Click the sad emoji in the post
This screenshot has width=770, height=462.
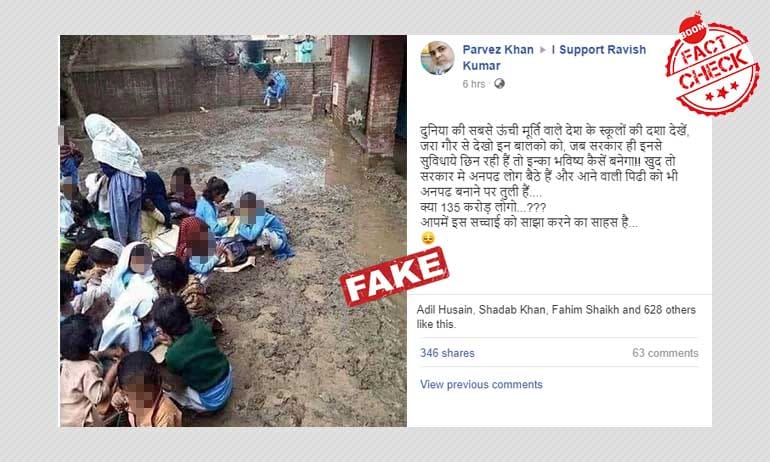428,239
